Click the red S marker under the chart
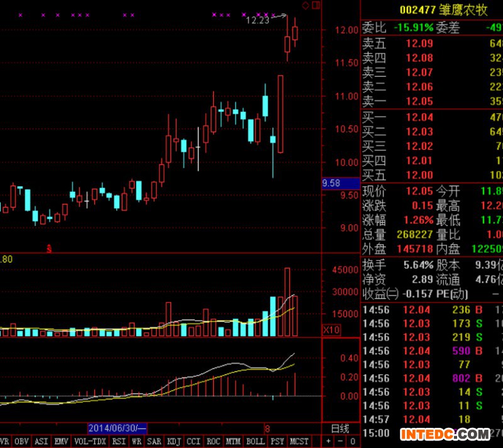This screenshot has height=448, width=503. click(49, 248)
